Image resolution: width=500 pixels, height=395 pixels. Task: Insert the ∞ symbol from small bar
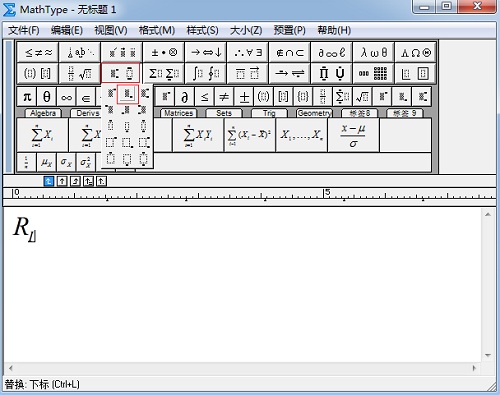coord(66,97)
